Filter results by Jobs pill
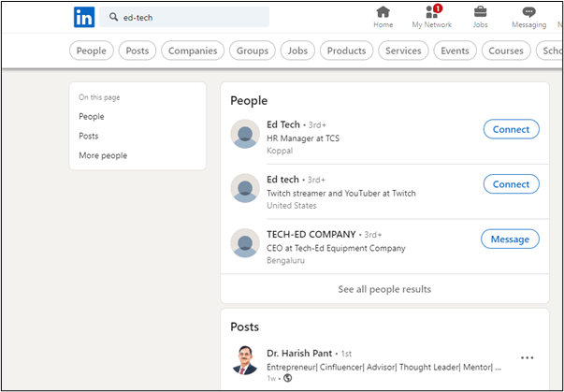The height and width of the screenshot is (392, 564). pos(297,51)
